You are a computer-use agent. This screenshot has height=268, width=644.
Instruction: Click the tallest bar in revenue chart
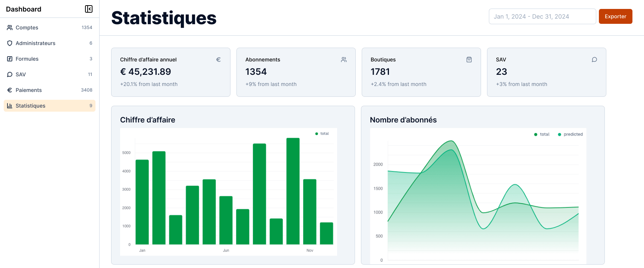click(293, 191)
